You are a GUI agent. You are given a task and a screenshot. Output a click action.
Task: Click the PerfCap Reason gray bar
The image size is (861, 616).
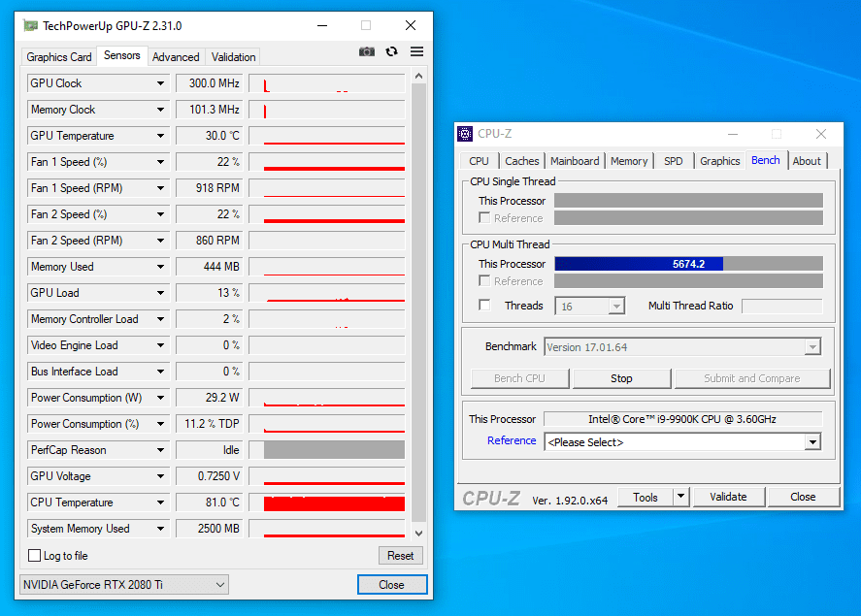[x=334, y=450]
